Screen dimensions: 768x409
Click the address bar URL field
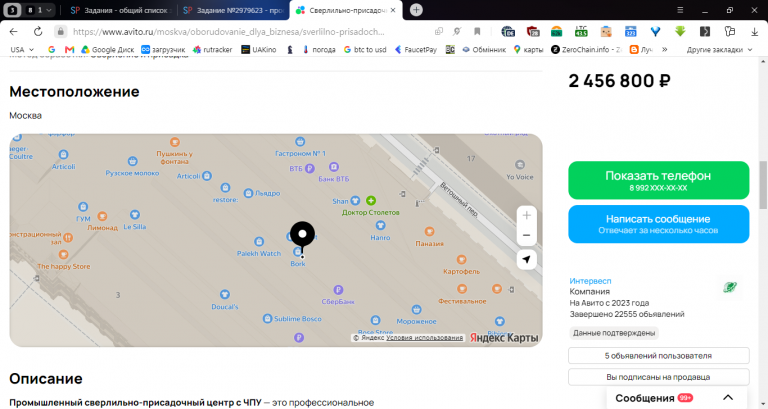pyautogui.click(x=228, y=31)
